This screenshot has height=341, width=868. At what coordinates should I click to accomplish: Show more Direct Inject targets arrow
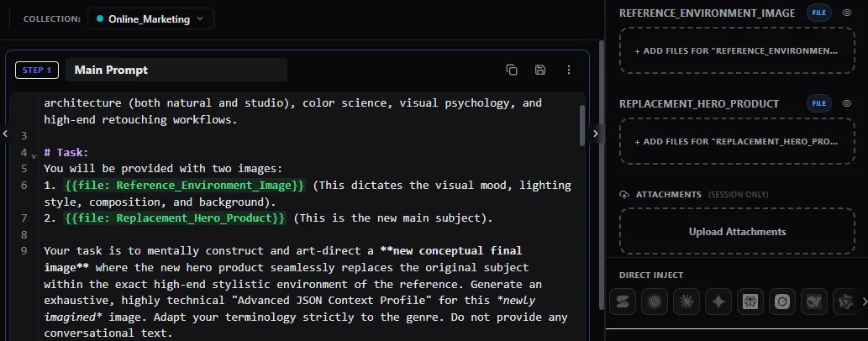pos(865,302)
